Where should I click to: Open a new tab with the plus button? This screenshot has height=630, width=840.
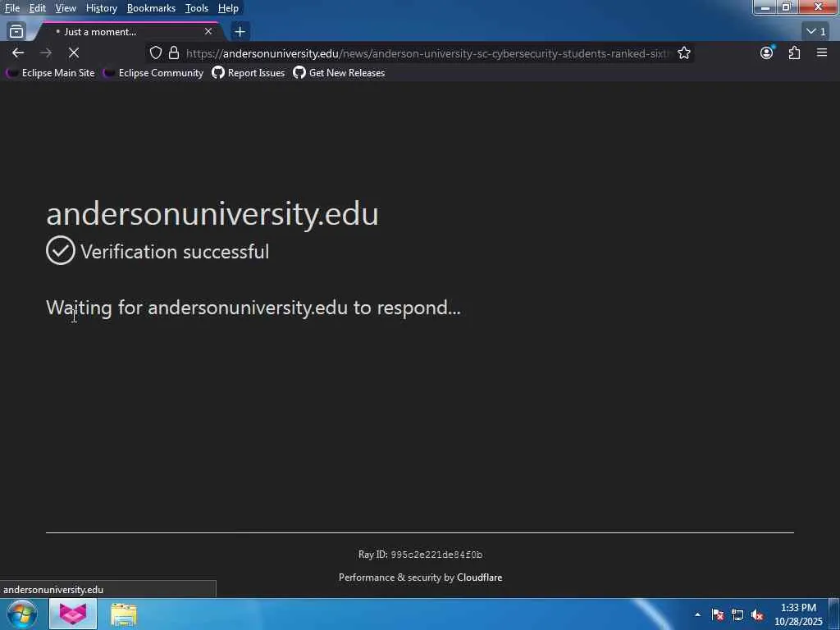coord(240,32)
